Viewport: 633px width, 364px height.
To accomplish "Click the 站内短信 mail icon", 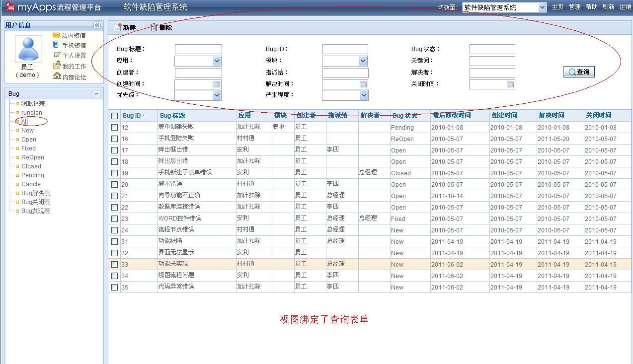I will (x=57, y=35).
